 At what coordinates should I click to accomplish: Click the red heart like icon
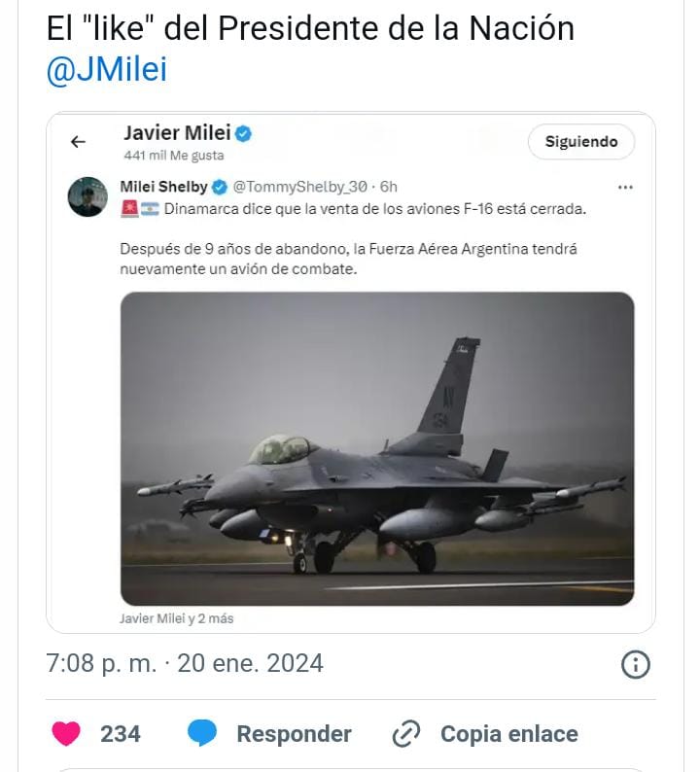66,733
